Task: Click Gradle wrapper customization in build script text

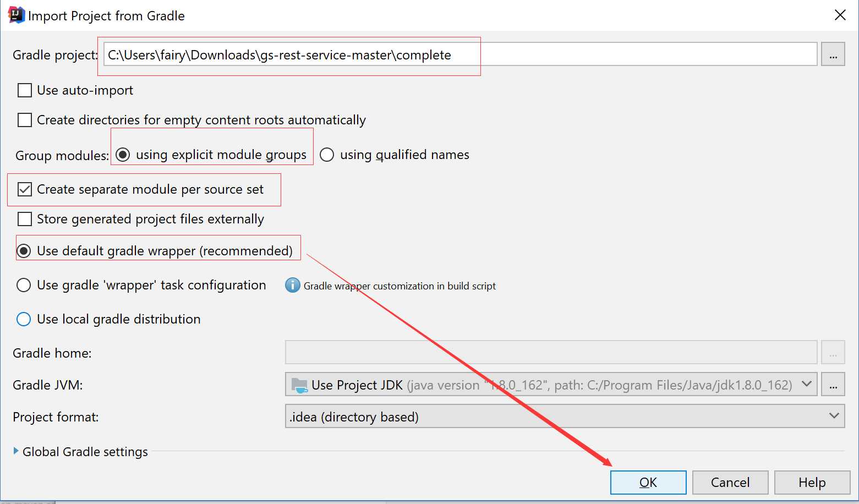Action: (400, 286)
